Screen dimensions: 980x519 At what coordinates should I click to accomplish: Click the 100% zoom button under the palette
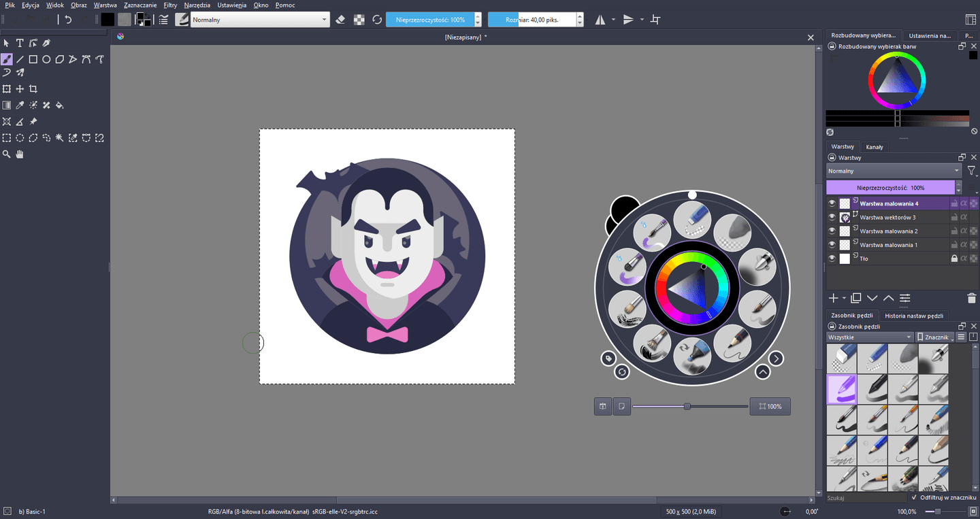(x=770, y=406)
